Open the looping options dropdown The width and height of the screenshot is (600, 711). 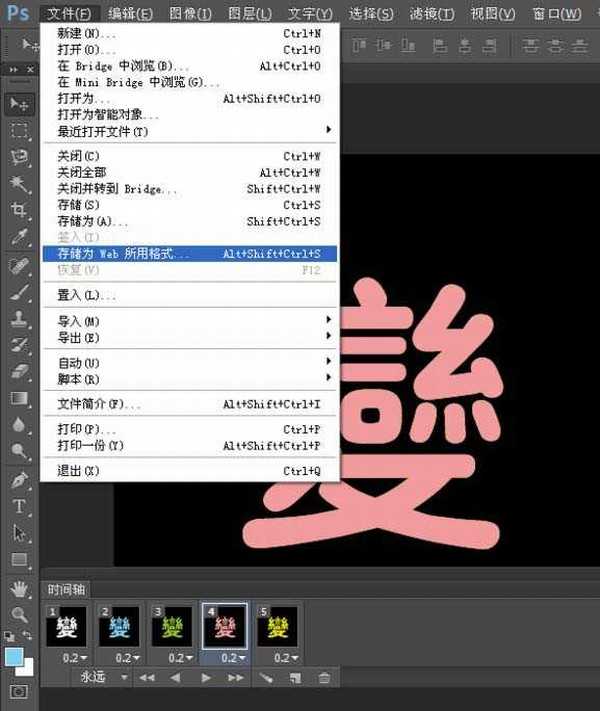(x=105, y=678)
